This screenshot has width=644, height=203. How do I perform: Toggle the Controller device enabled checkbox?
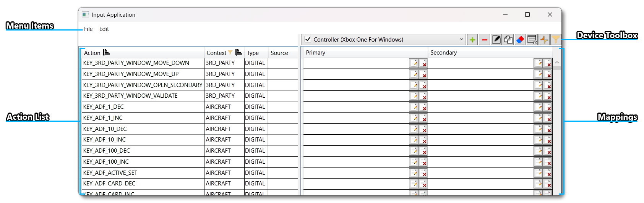click(x=308, y=39)
